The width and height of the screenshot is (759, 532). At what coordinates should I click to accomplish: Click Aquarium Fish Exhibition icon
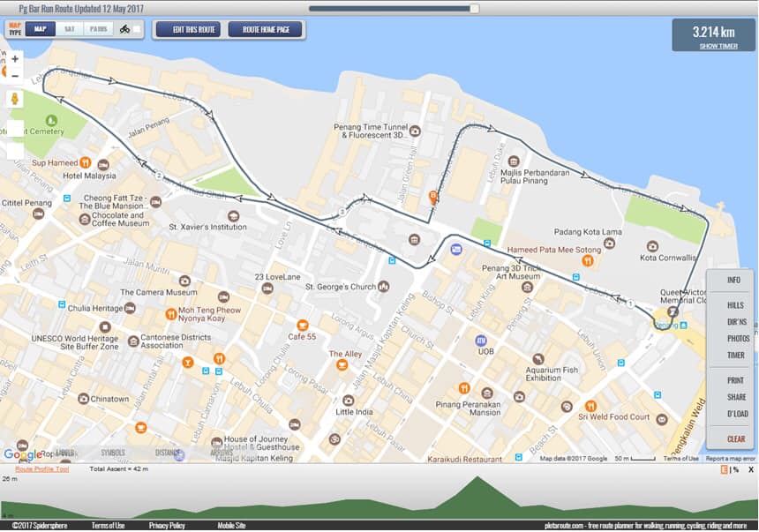coord(538,359)
